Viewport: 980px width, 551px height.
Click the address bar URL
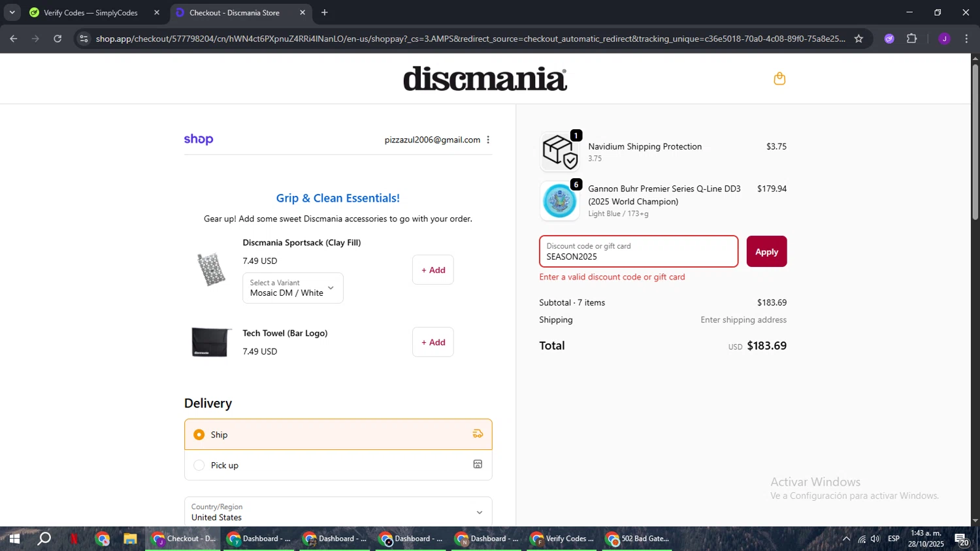[470, 39]
